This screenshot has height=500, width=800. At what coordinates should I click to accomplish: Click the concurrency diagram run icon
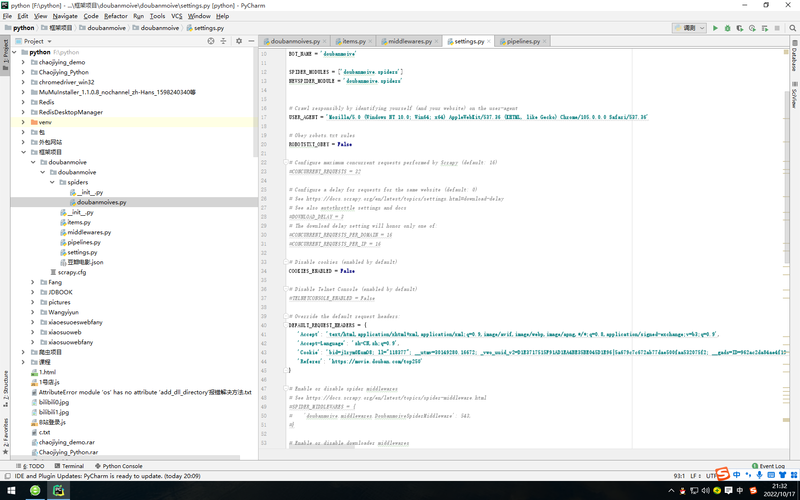pyautogui.click(x=765, y=28)
